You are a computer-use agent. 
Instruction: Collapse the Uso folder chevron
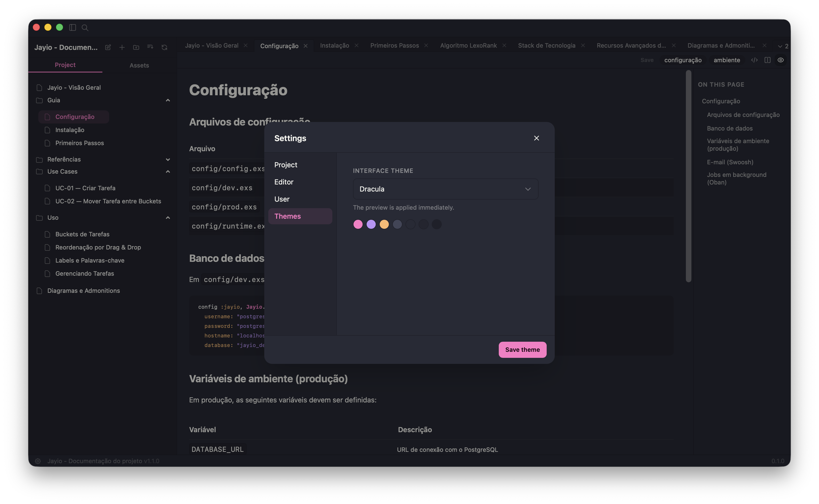(168, 218)
